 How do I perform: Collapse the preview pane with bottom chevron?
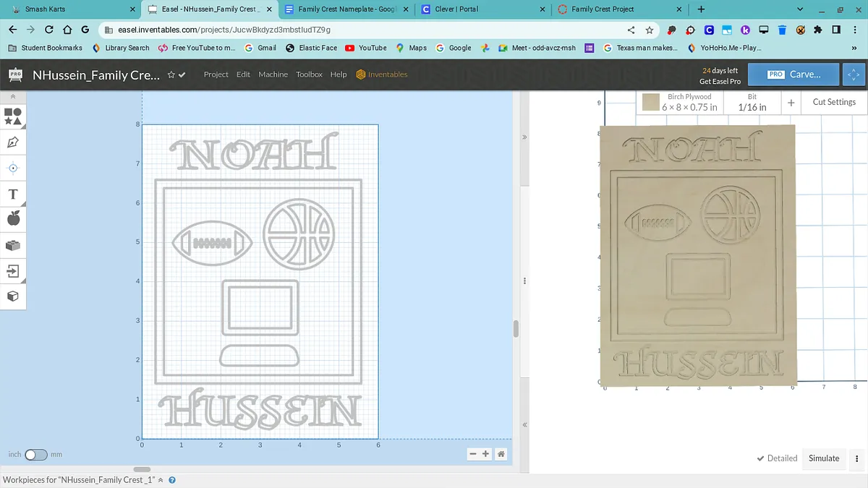pos(524,425)
